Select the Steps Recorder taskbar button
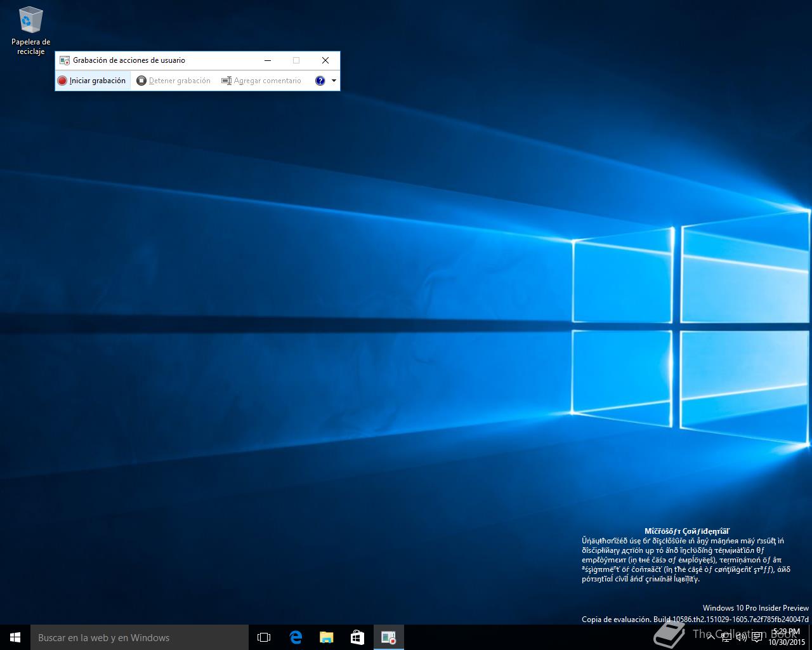Image resolution: width=812 pixels, height=650 pixels. pos(388,637)
